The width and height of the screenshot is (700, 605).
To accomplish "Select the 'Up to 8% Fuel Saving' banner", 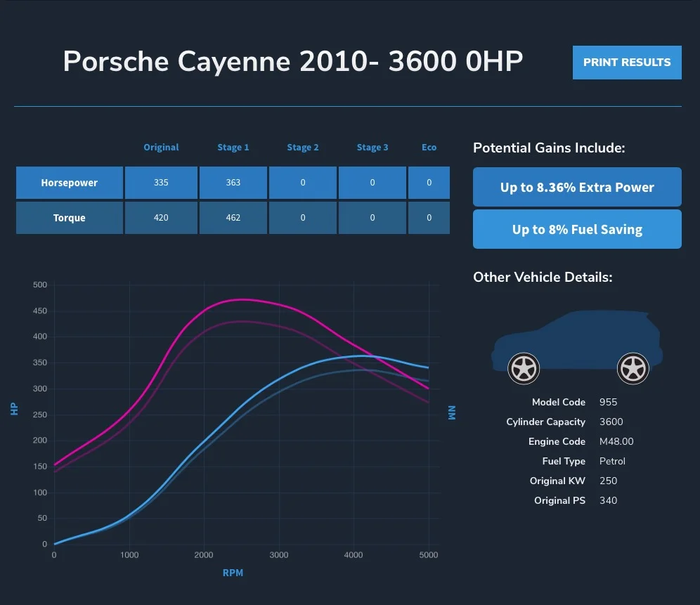I will 577,229.
